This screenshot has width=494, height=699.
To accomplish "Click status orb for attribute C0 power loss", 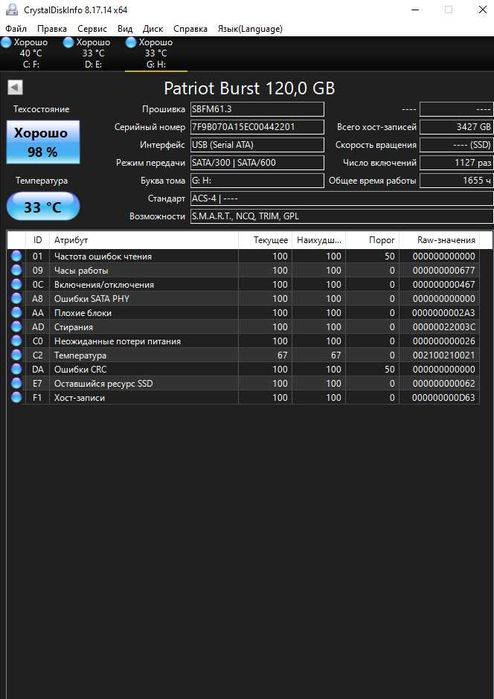I will [x=16, y=341].
